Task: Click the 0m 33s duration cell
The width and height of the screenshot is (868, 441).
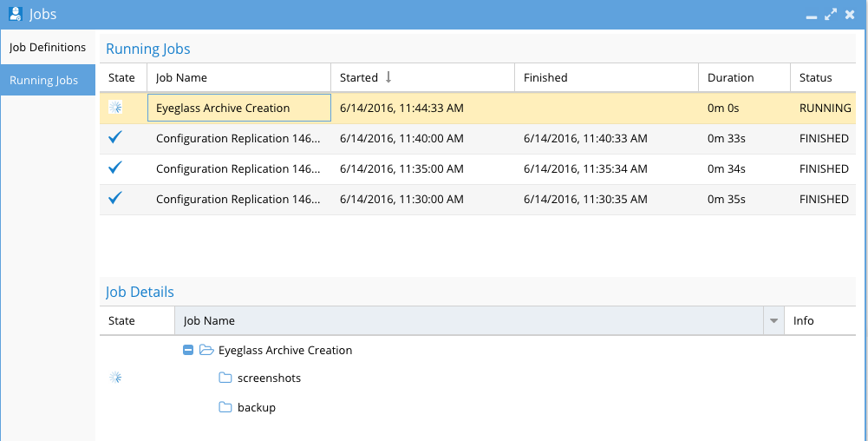Action: tap(745, 139)
